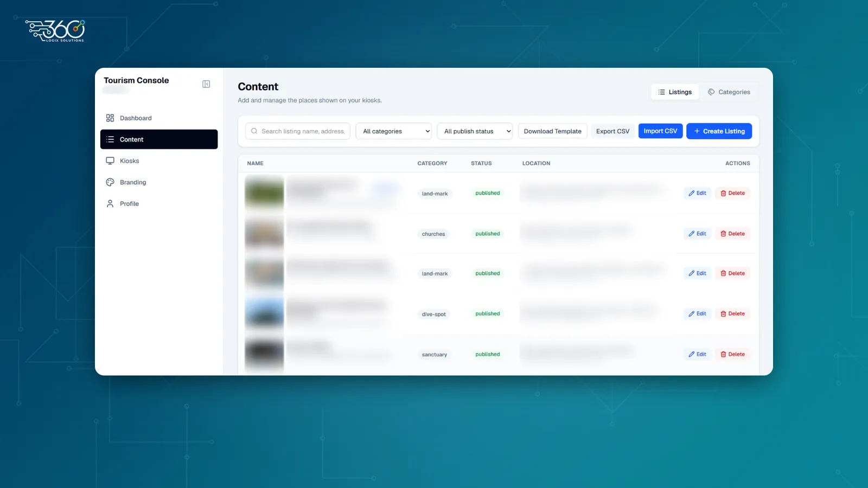Open the Branding settings
Screen dimensions: 868x488
point(159,182)
